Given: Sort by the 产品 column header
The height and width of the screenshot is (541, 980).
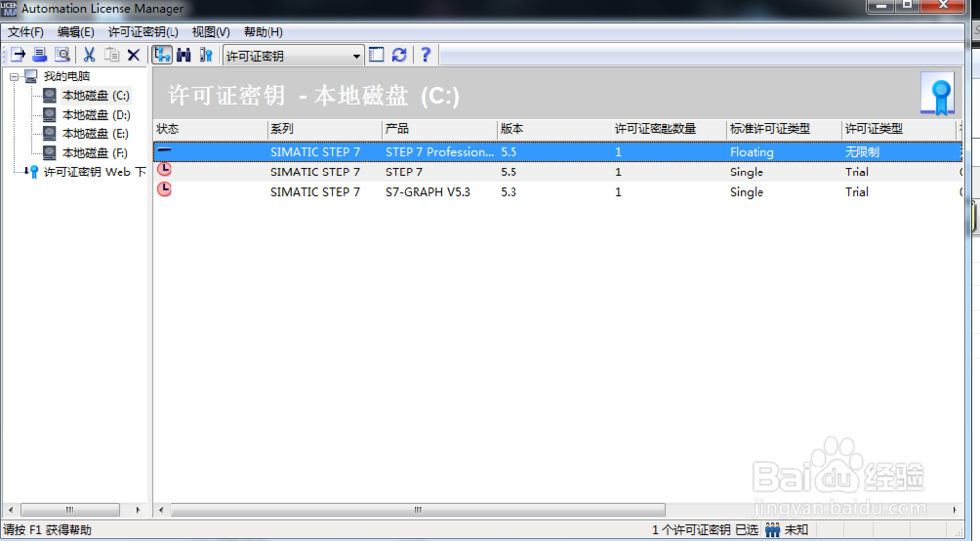Looking at the screenshot, I should point(439,129).
